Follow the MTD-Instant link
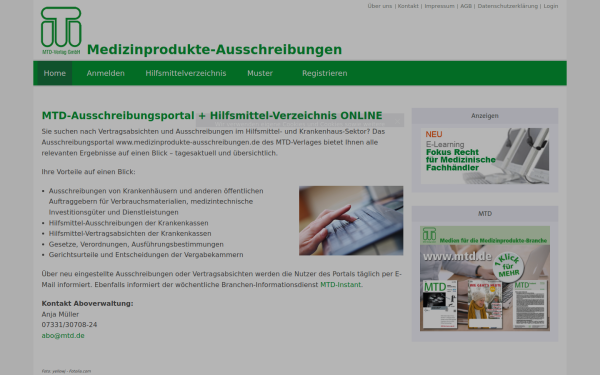 tap(340, 285)
